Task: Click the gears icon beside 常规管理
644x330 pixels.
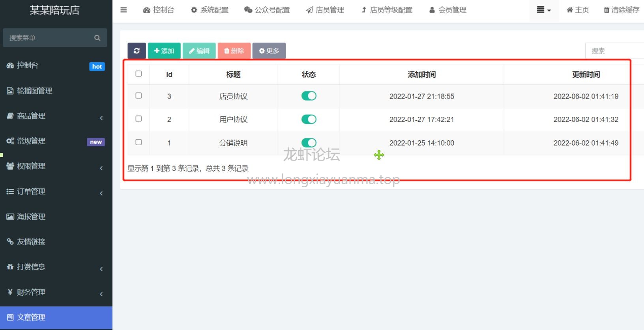Action: pyautogui.click(x=10, y=141)
